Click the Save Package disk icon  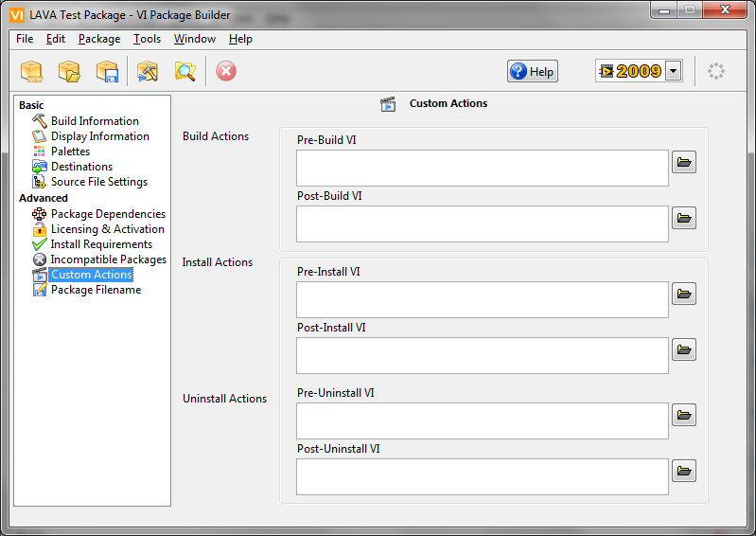108,71
